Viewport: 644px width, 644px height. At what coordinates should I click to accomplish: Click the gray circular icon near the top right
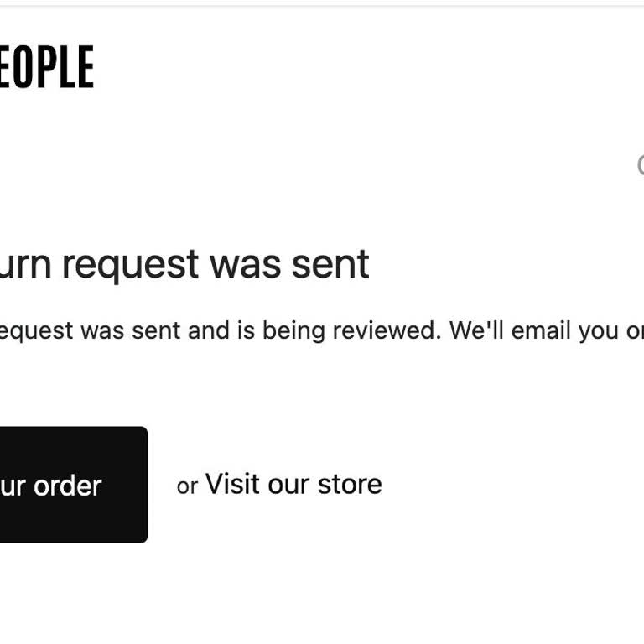coord(640,165)
